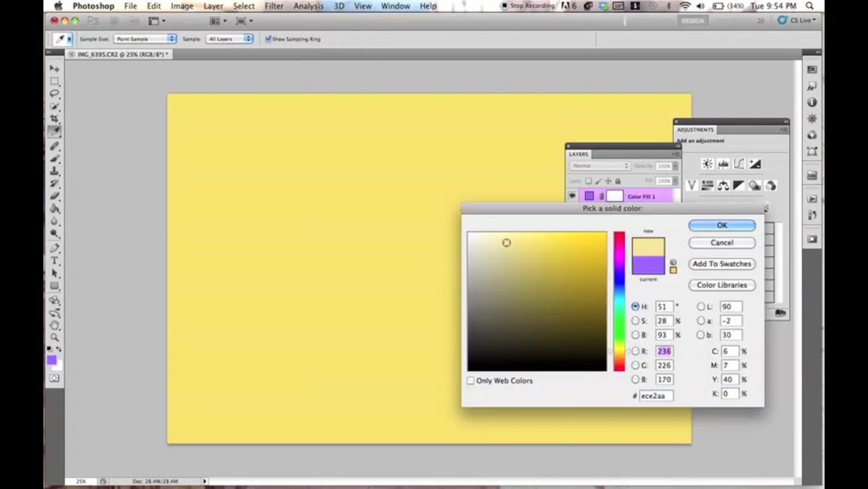Select the Eraser tool

point(54,196)
